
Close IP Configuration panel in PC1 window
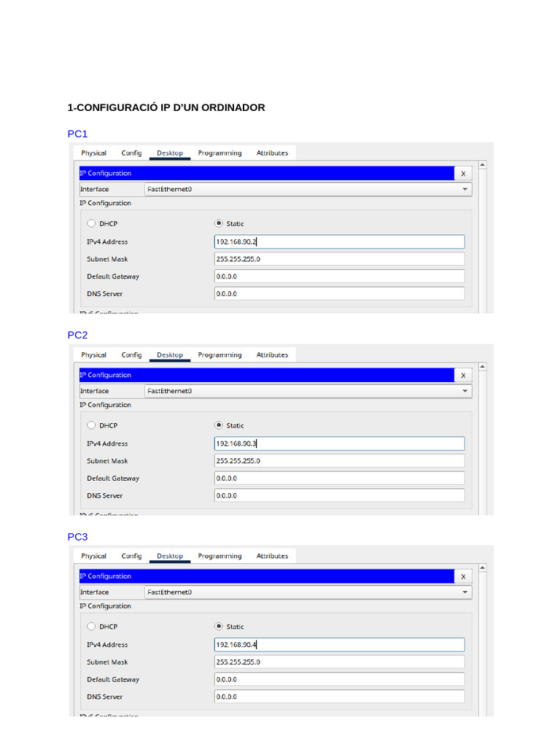463,174
